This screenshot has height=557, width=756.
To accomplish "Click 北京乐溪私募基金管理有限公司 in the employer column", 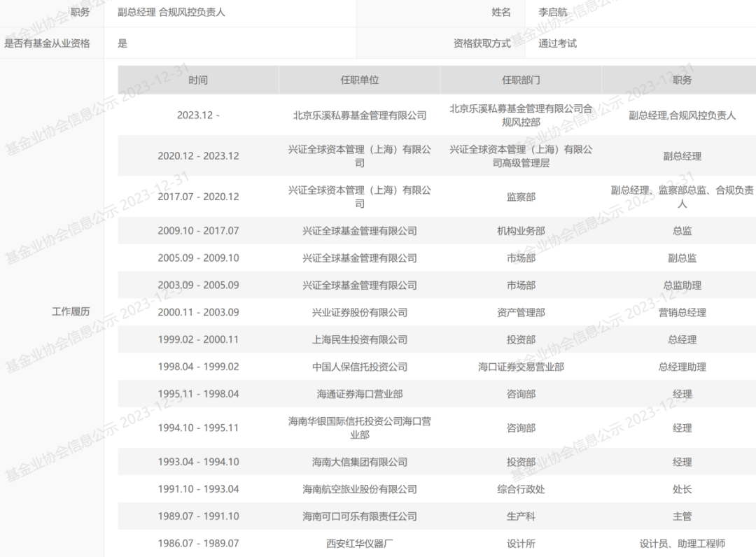I will (x=360, y=115).
